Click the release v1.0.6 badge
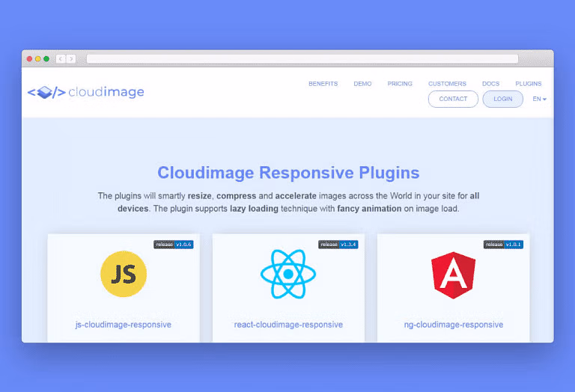 pos(174,245)
